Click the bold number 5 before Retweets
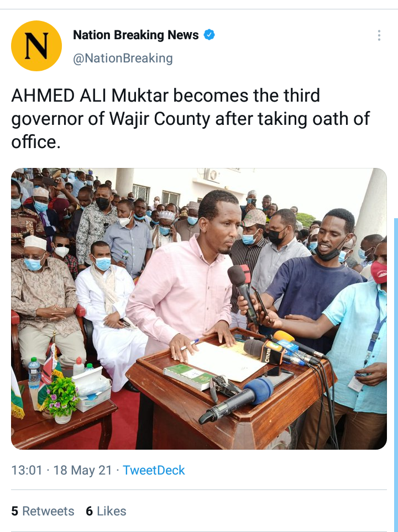The image size is (398, 532). [x=14, y=511]
